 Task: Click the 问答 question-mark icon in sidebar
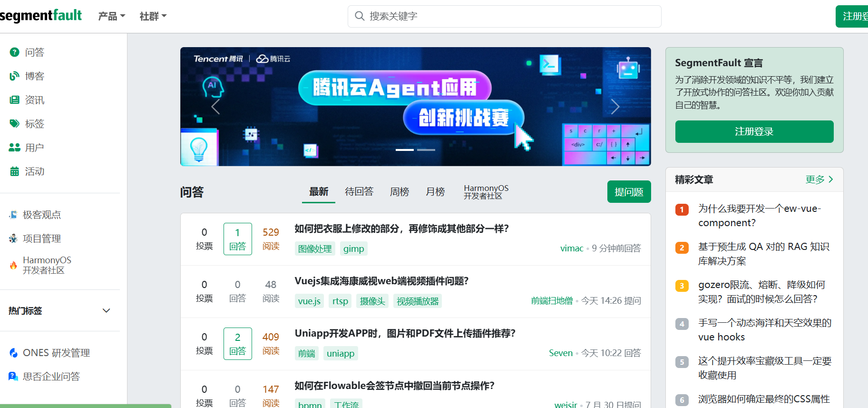[x=14, y=52]
